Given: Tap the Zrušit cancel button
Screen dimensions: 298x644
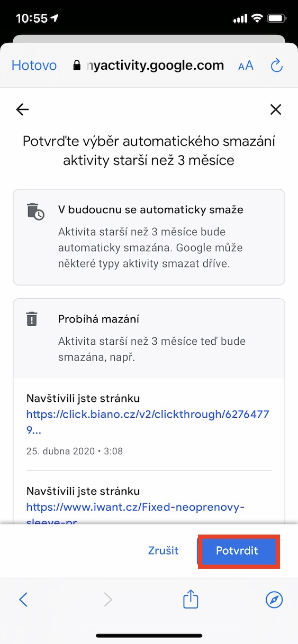Looking at the screenshot, I should (163, 550).
